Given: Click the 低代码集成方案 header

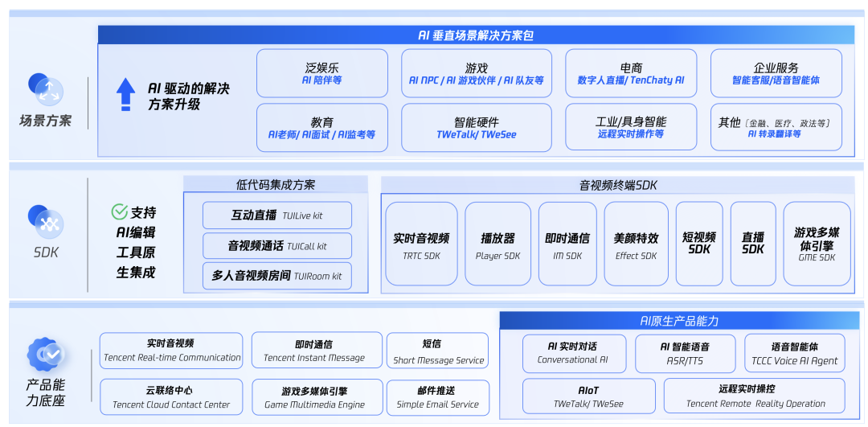Looking at the screenshot, I should tap(275, 184).
